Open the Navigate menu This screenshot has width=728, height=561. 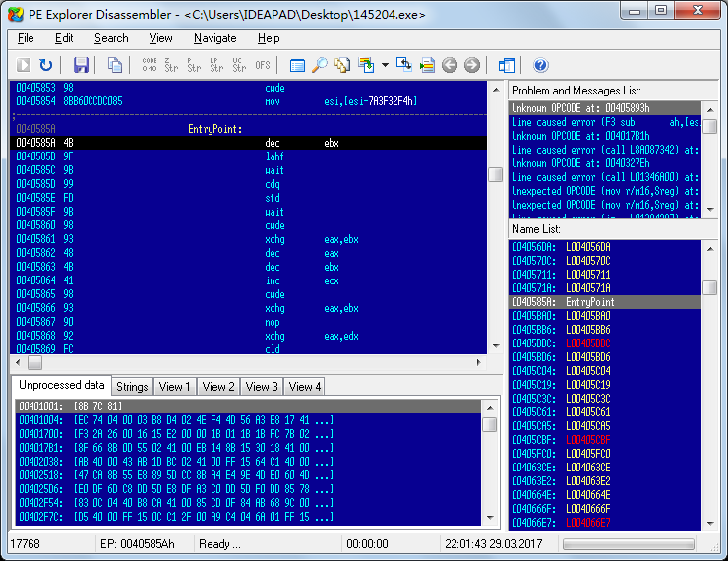click(215, 38)
